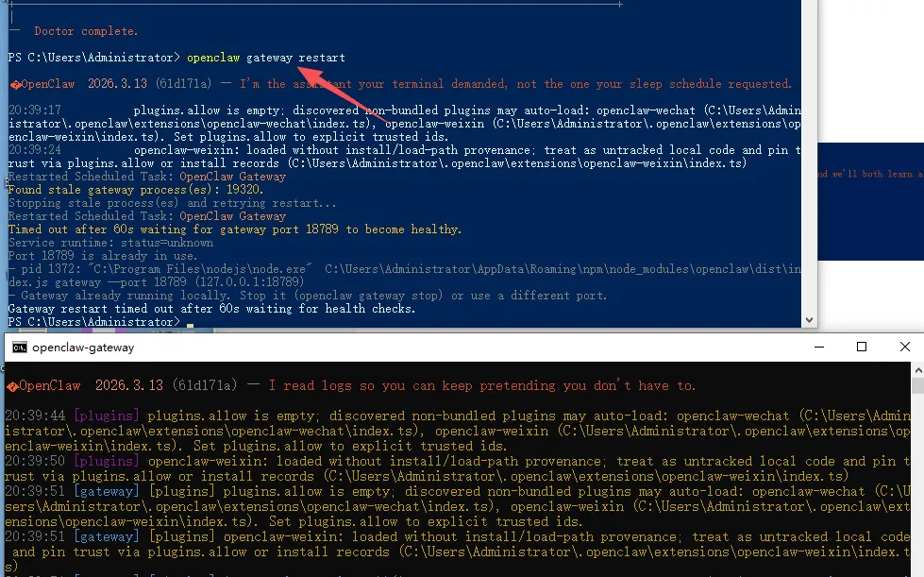
Task: Click 'Gateway already running locally' line
Action: (307, 296)
